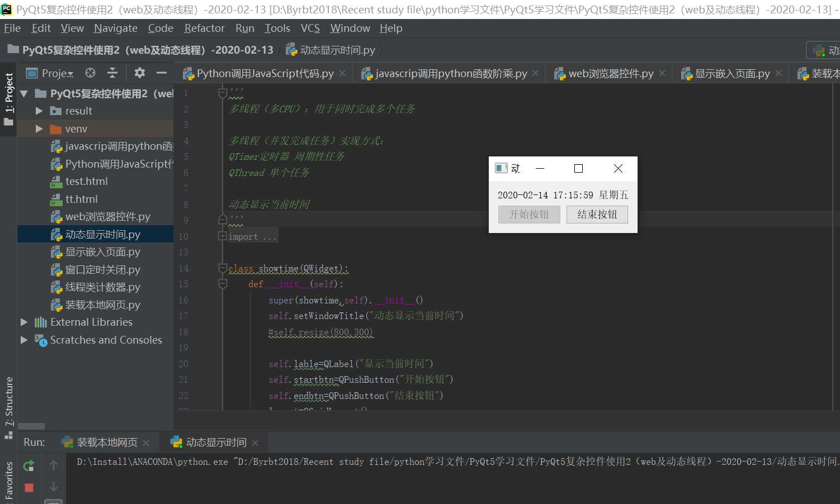Screen dimensions: 840x504
Task: Close the 显示嵌入页面.py tab
Action: 778,73
